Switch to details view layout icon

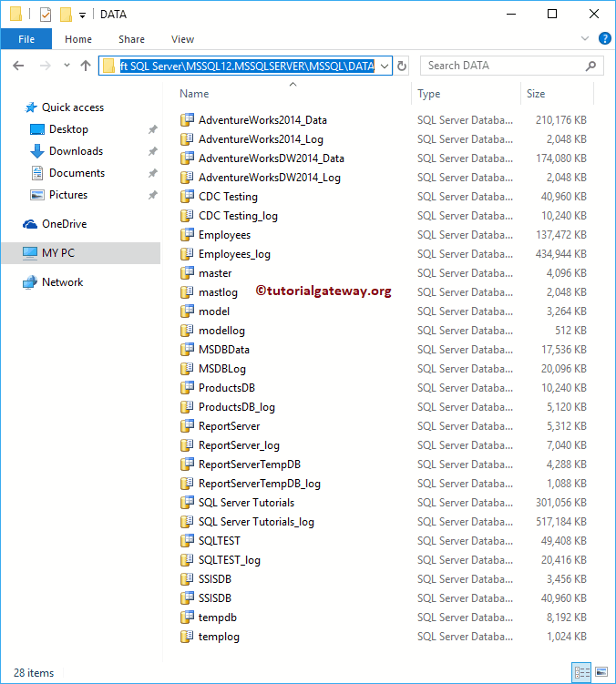pos(581,672)
